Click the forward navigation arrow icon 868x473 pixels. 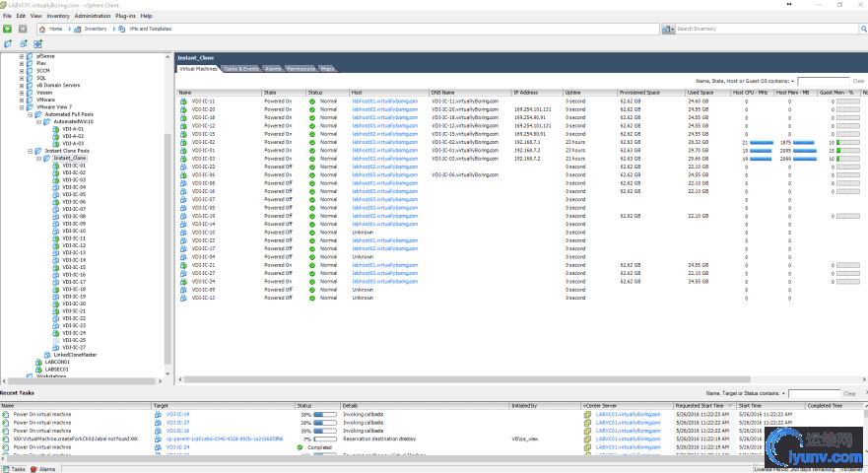click(23, 29)
